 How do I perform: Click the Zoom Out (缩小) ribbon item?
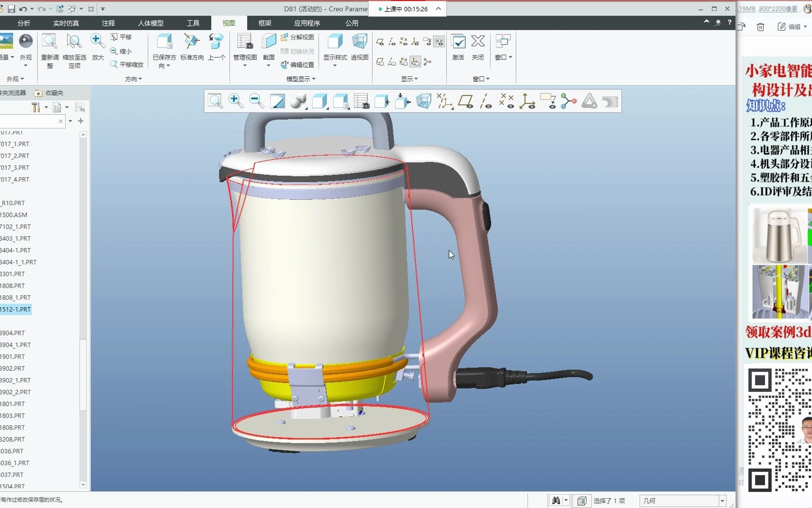[x=121, y=51]
